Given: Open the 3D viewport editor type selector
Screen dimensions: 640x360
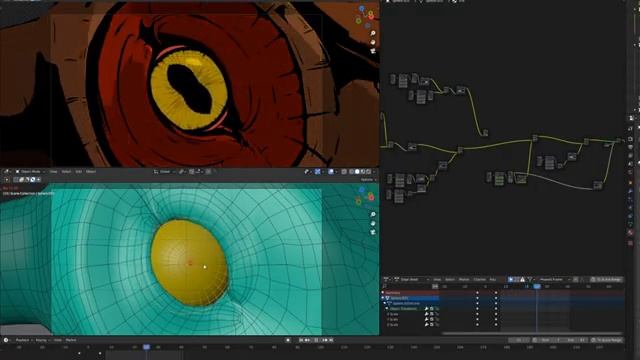Looking at the screenshot, I should [x=7, y=171].
